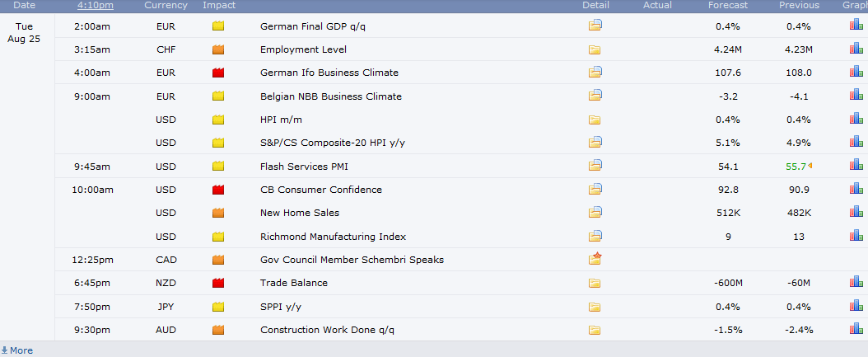Display the NZD Trade Balance graph
Image resolution: width=868 pixels, height=357 pixels.
tap(856, 283)
